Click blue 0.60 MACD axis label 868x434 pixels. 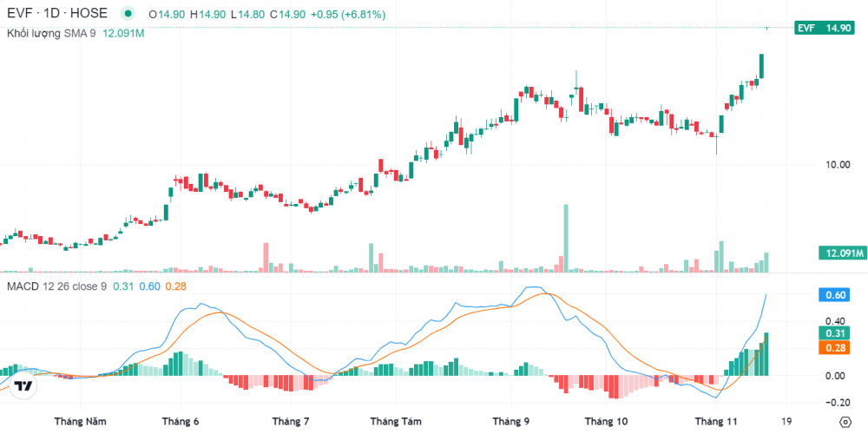coord(835,295)
